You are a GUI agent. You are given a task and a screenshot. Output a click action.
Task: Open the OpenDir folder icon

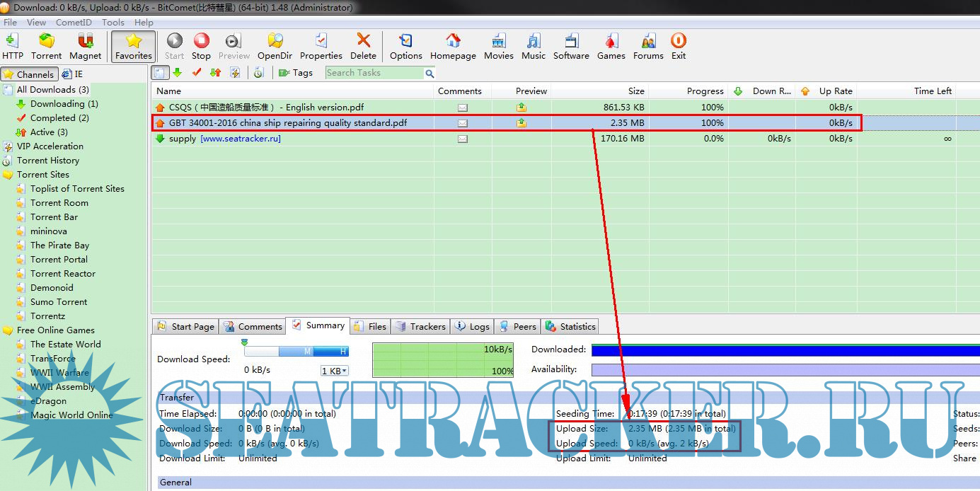pos(275,46)
